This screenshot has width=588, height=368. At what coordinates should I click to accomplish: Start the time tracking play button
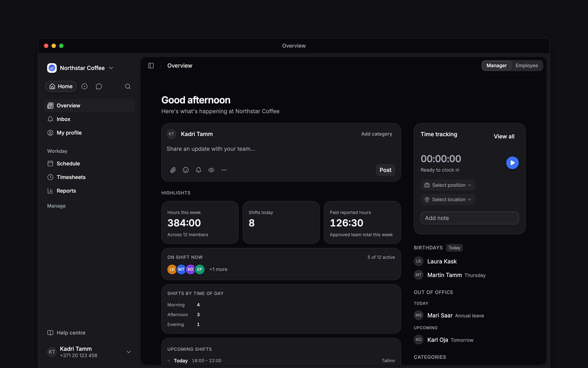point(513,163)
